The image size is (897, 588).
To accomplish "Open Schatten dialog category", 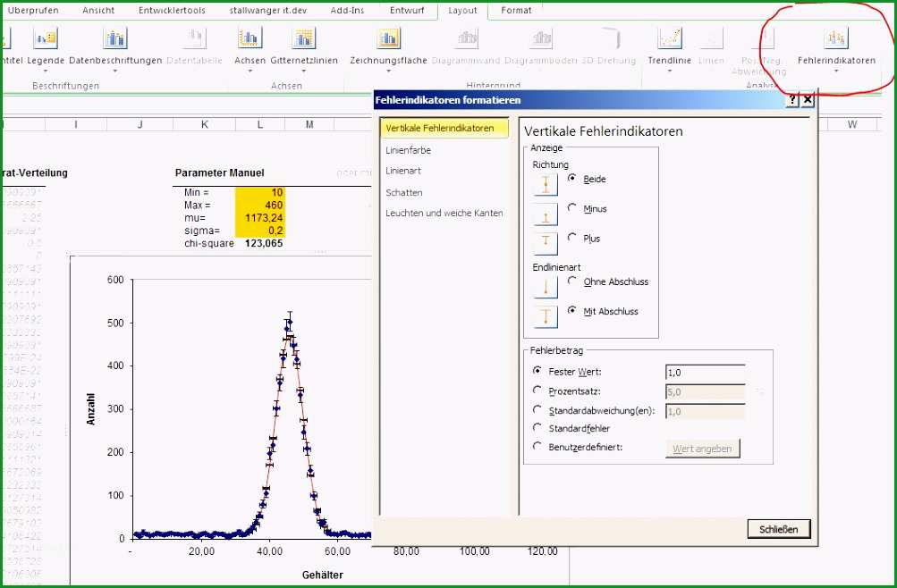I will 404,192.
